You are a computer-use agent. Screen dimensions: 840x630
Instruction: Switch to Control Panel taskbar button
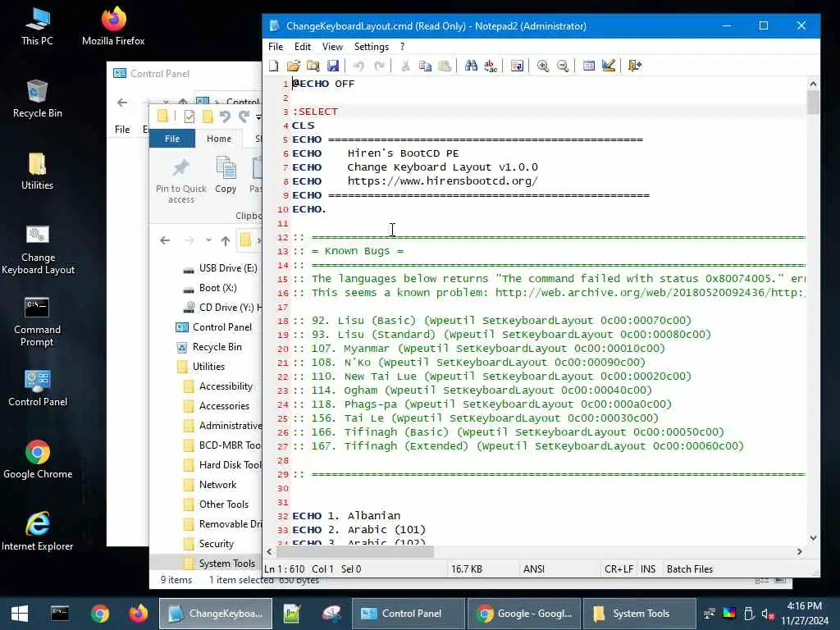409,614
